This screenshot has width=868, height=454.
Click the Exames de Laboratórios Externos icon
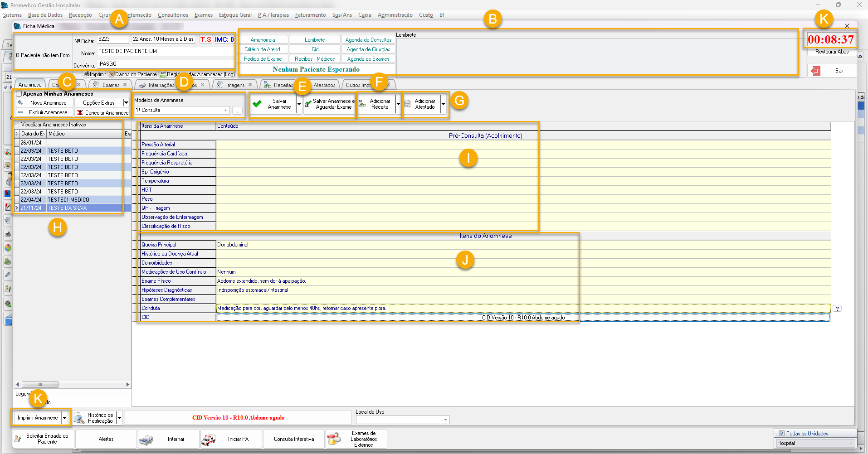pos(334,439)
